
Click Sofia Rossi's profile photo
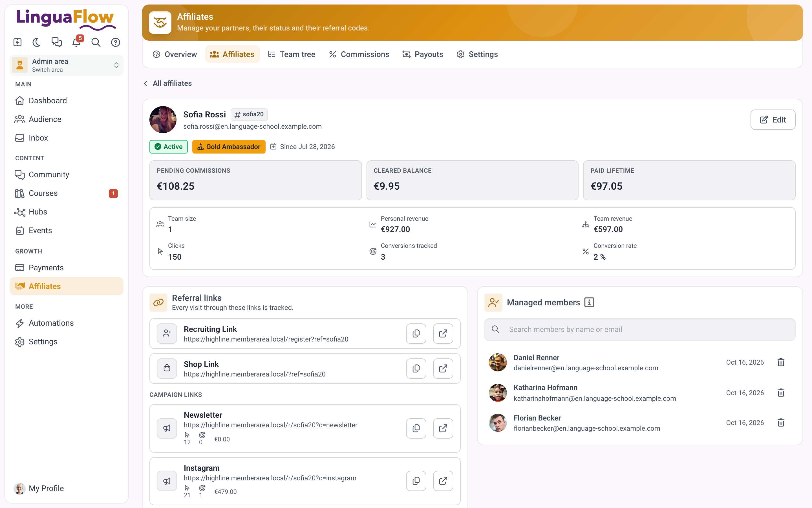point(163,120)
